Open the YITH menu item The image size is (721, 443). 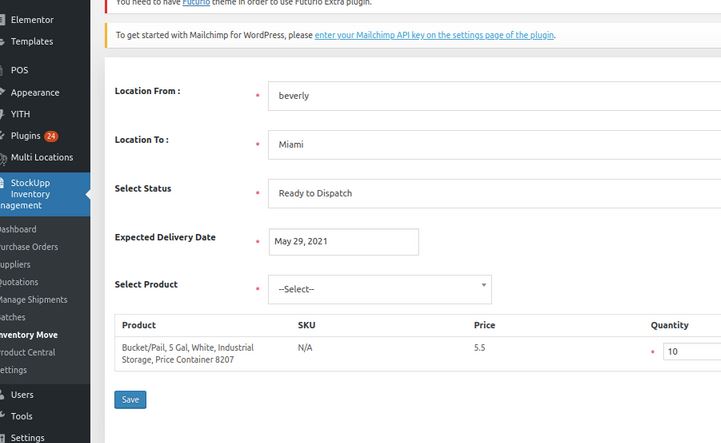20,114
